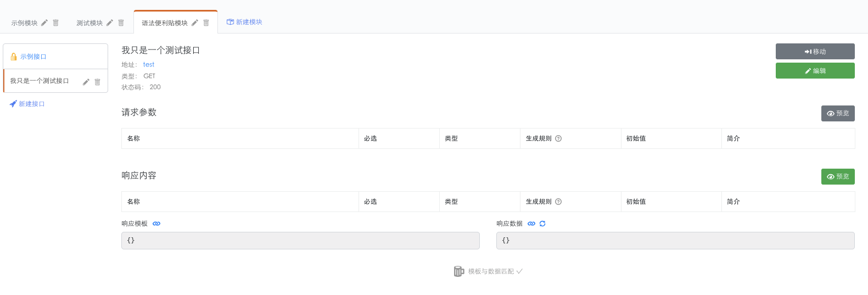Click into the 响应数据 code field
The image size is (868, 295).
(x=675, y=241)
